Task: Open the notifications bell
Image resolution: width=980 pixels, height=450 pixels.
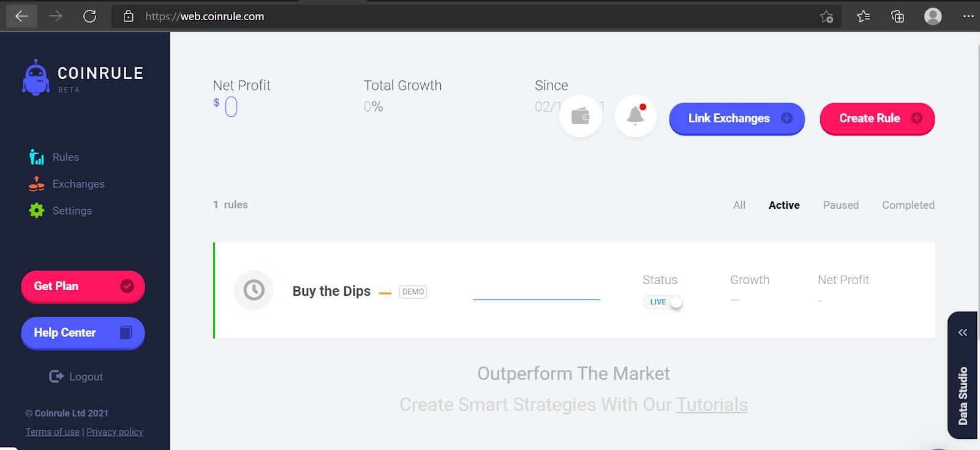Action: pos(635,116)
